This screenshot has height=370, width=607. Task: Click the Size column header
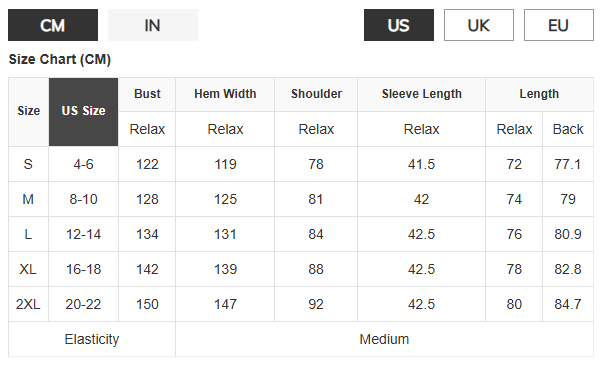point(29,112)
